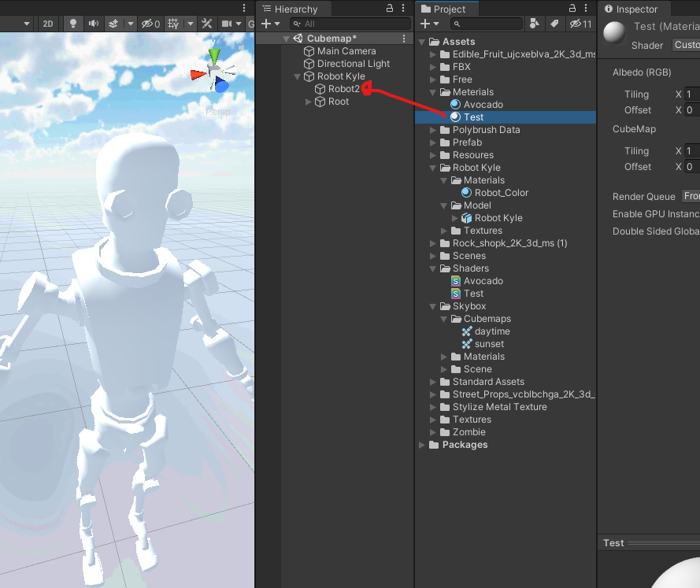Open the Shader dropdown in Inspector
This screenshot has width=700, height=588.
pos(686,45)
